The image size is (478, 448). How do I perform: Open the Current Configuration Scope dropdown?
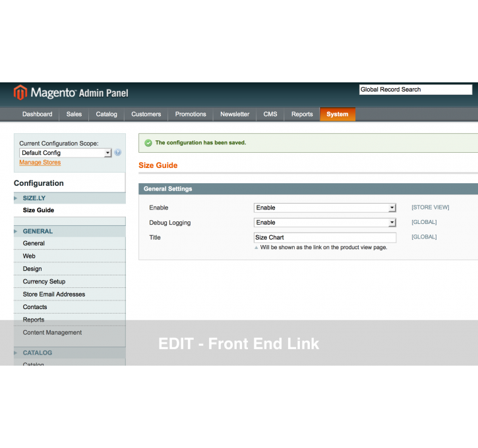click(65, 153)
